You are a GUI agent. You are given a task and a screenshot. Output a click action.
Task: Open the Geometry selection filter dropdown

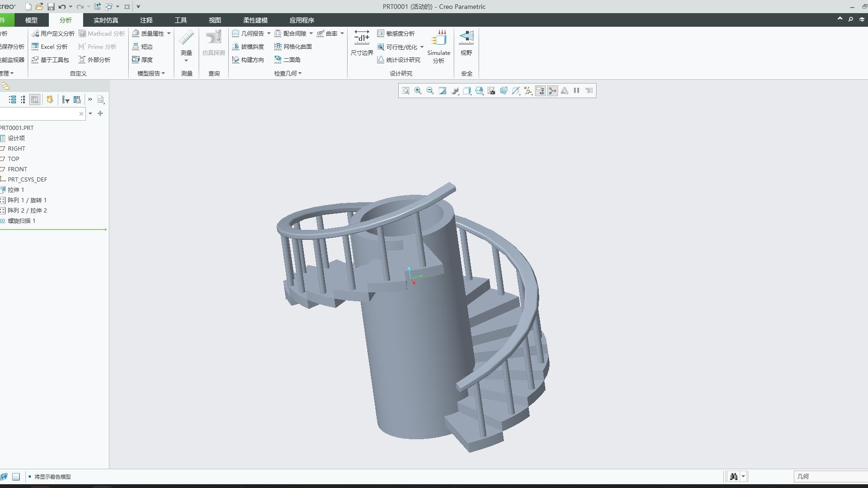pos(830,476)
